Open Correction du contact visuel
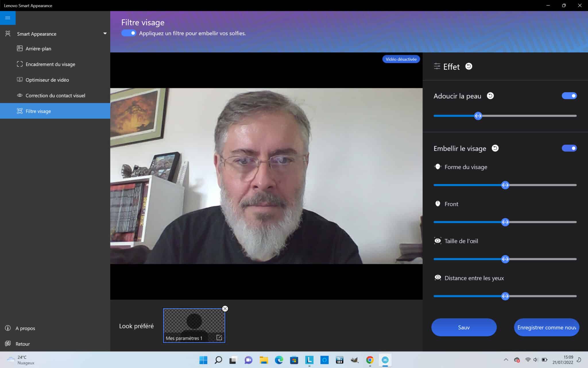The height and width of the screenshot is (368, 588). coord(55,95)
